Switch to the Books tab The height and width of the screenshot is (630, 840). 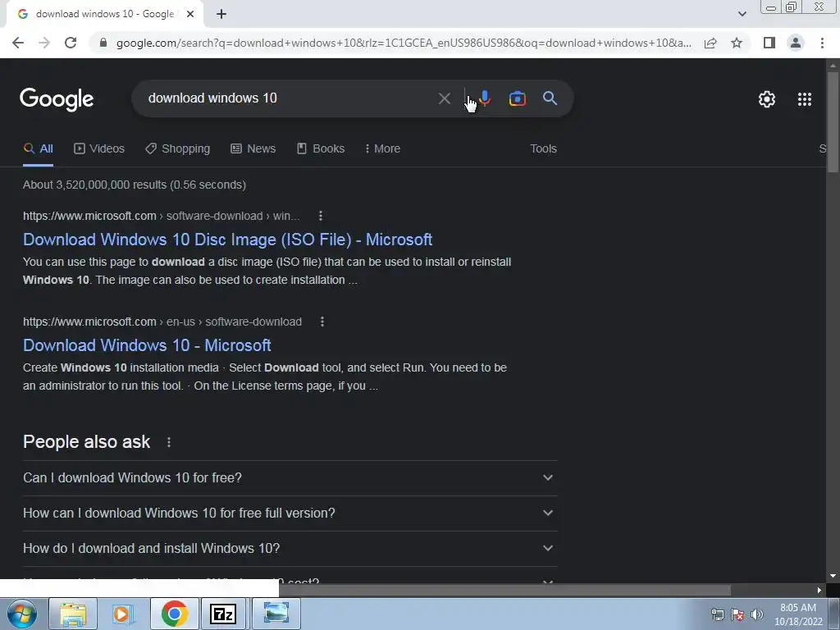tap(321, 149)
